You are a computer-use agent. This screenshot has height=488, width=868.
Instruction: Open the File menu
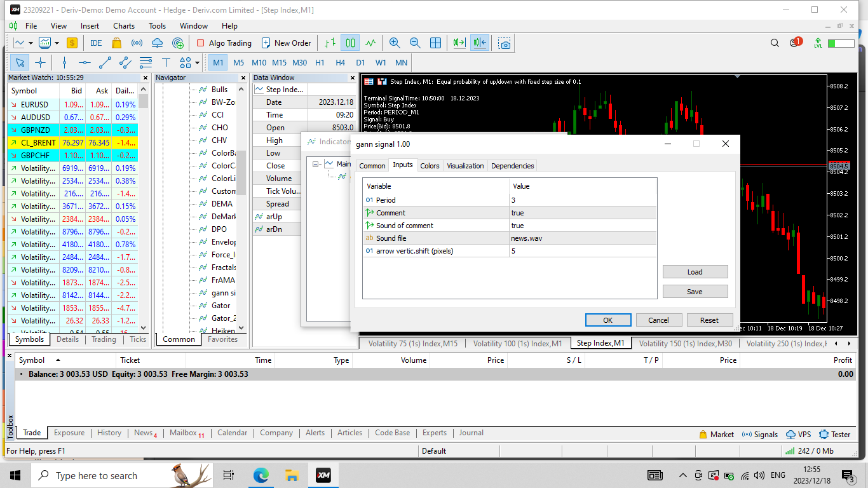click(31, 26)
